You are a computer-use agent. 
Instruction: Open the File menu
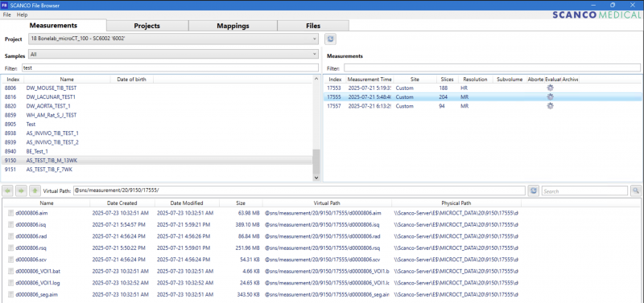(x=6, y=14)
